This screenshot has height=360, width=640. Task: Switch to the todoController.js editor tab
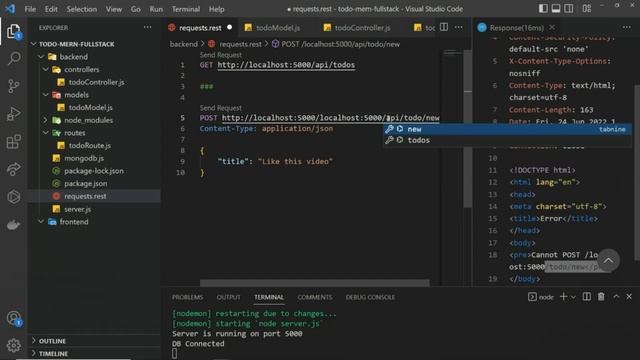tap(362, 28)
